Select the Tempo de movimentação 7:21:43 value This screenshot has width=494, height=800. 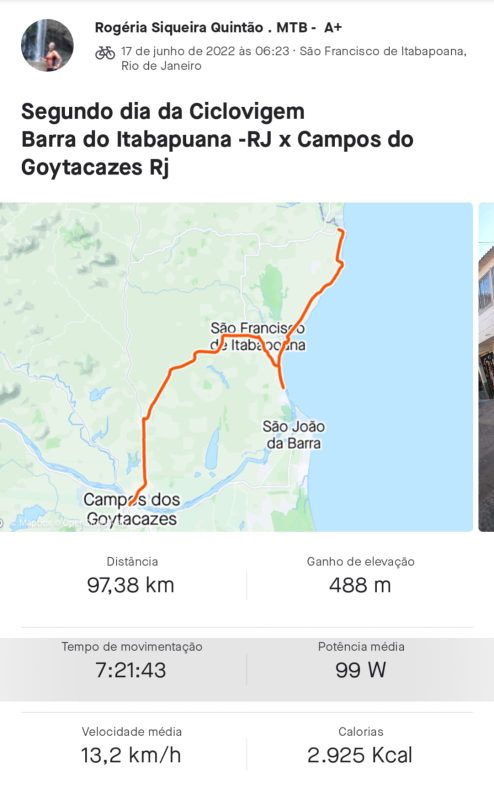click(x=131, y=670)
